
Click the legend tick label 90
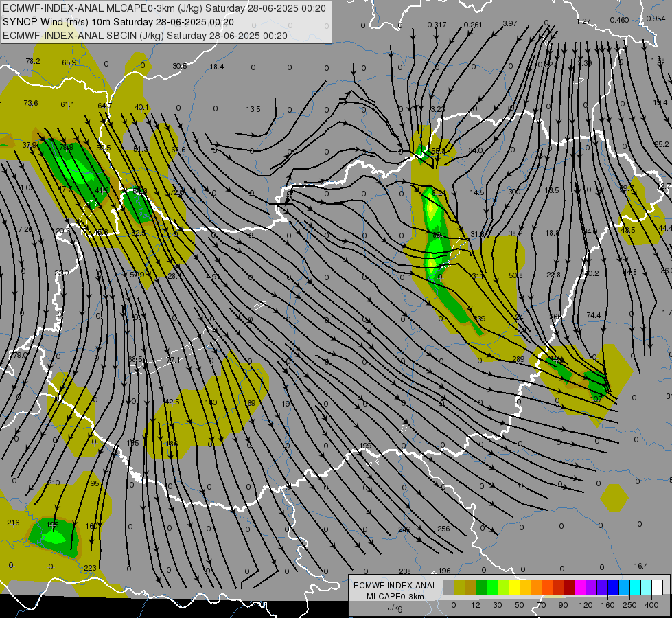563,605
